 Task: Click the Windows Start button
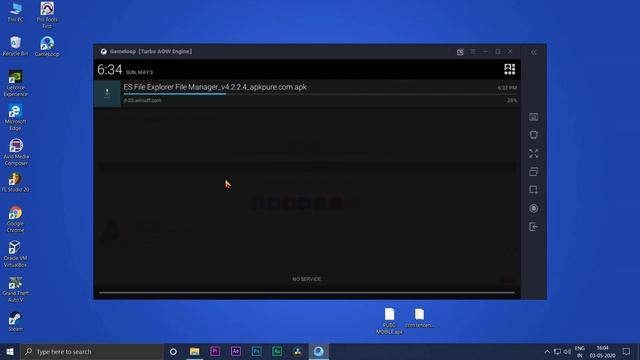point(10,351)
